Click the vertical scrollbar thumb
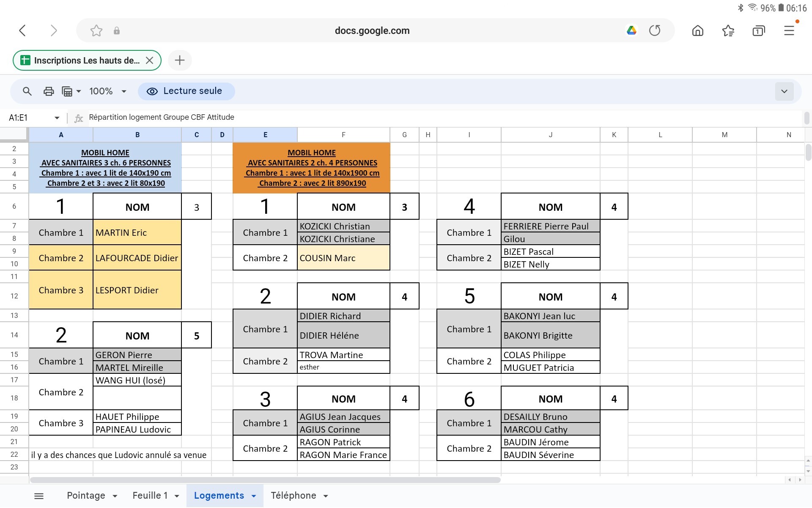Viewport: 812px width, 508px height. click(x=808, y=152)
